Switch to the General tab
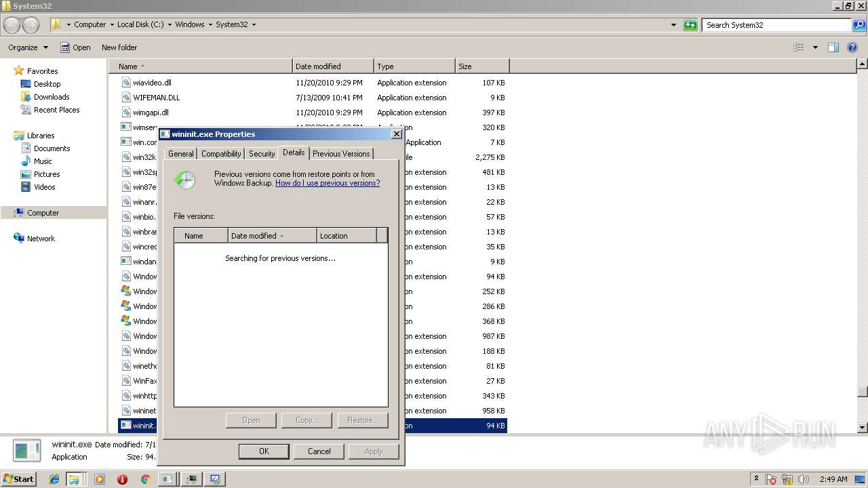 point(181,154)
